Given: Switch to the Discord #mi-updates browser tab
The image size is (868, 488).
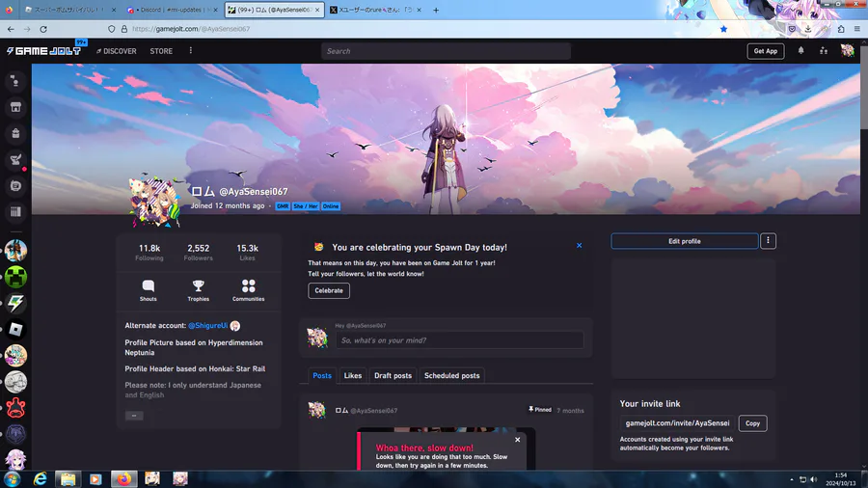Looking at the screenshot, I should click(171, 10).
